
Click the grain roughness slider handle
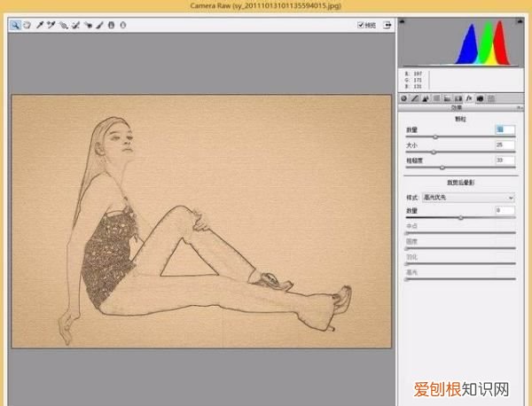click(x=442, y=168)
